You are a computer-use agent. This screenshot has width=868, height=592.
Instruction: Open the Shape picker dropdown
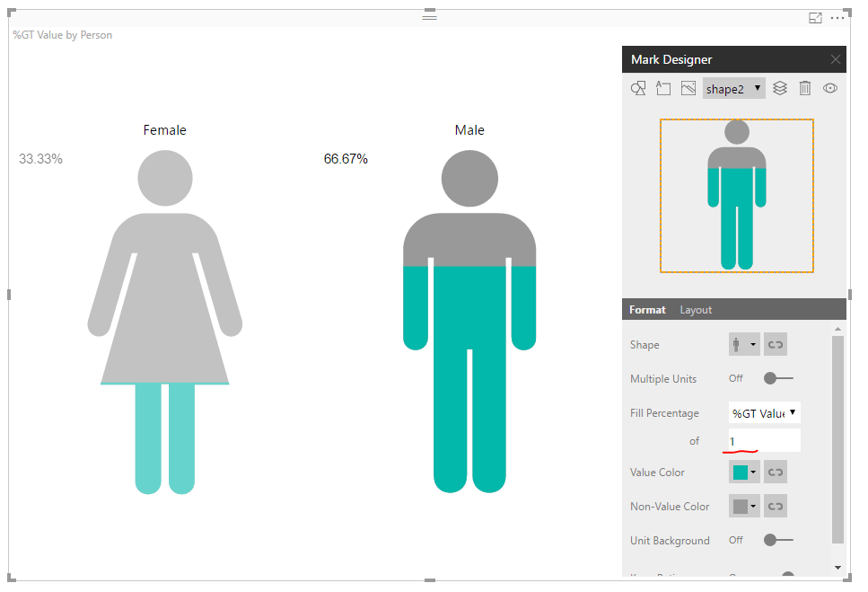744,344
